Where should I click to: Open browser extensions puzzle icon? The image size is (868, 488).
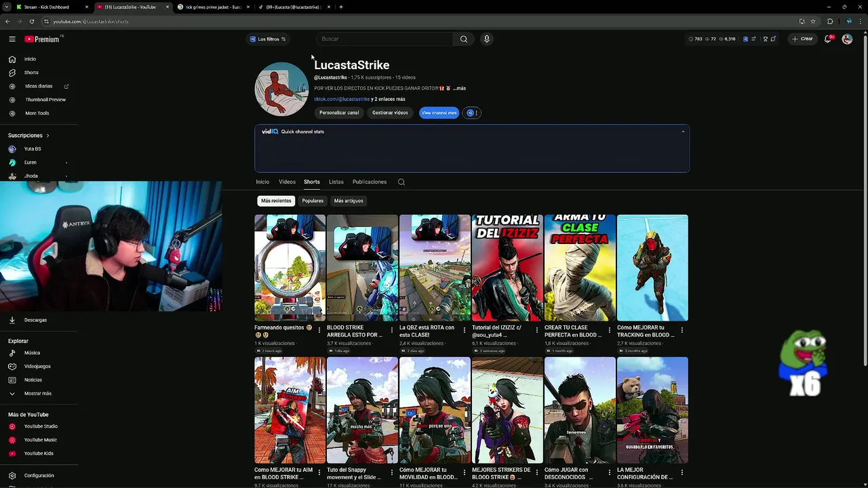(x=830, y=21)
